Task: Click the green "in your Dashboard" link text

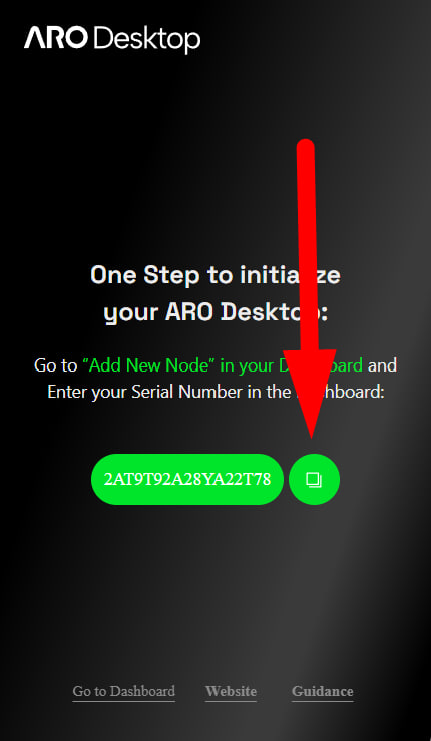Action: pos(292,365)
